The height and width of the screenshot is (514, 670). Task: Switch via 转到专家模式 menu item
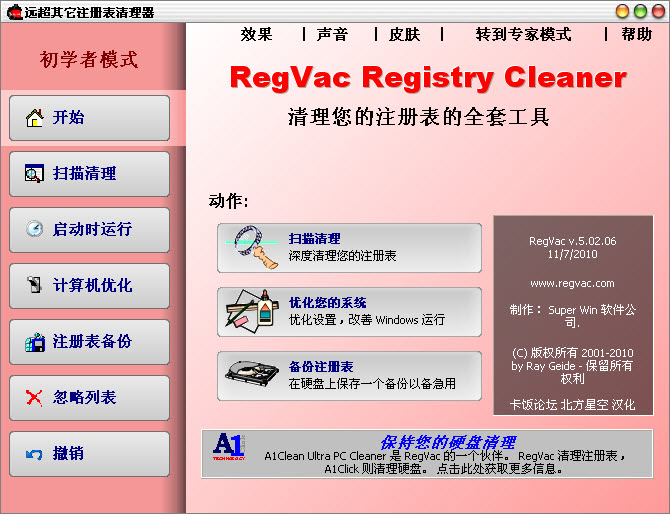(523, 34)
